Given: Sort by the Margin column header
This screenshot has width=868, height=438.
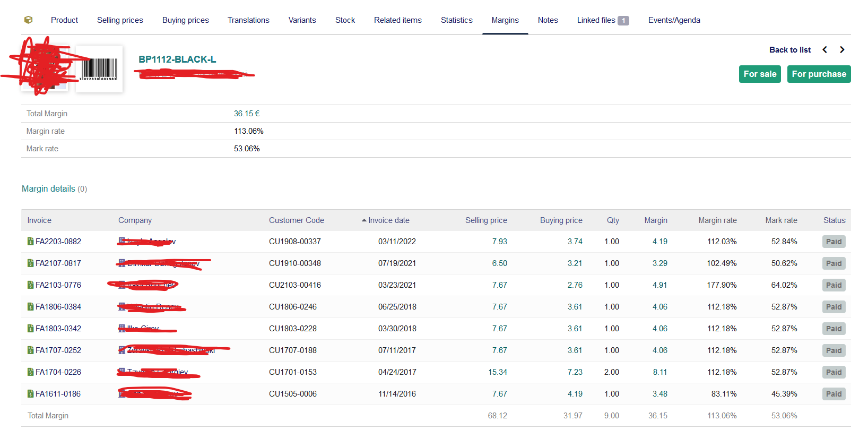Looking at the screenshot, I should click(x=656, y=220).
